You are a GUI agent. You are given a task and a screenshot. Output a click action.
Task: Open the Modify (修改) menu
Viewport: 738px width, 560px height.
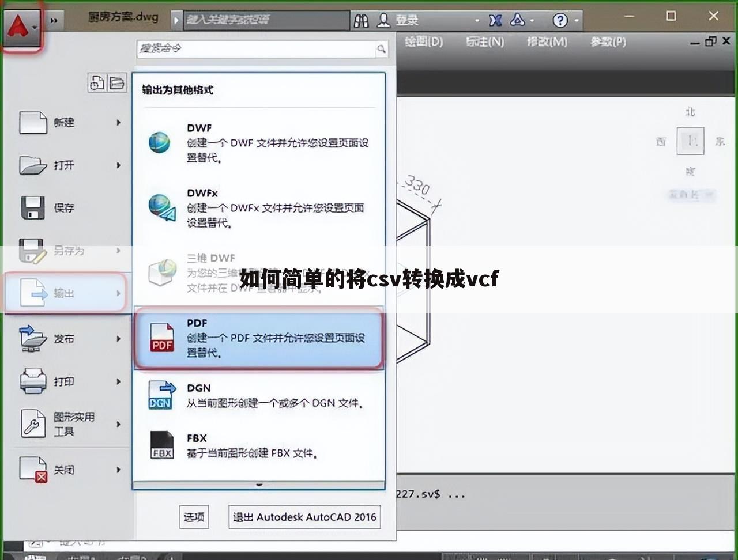pyautogui.click(x=547, y=41)
